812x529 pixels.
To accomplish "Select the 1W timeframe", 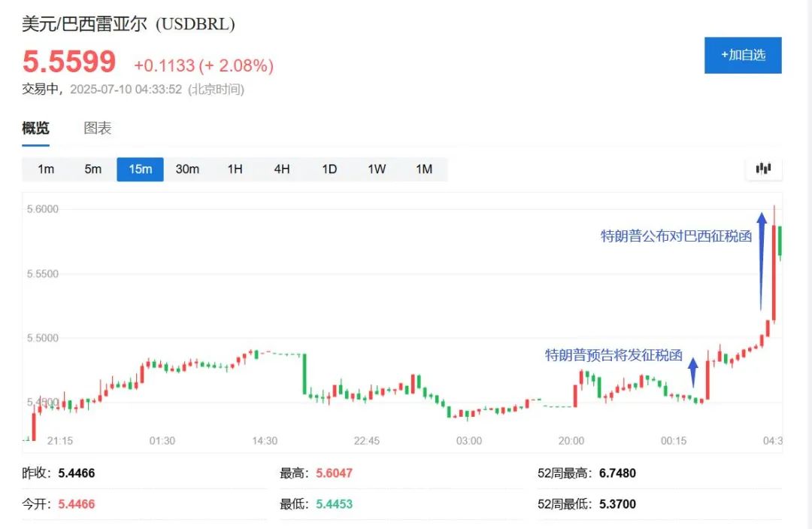I will (377, 169).
